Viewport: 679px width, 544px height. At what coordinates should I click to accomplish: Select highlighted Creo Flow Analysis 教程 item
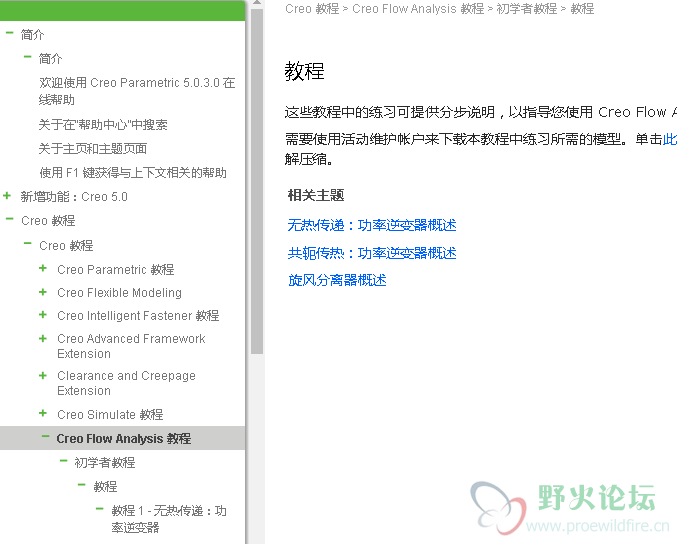tap(123, 438)
